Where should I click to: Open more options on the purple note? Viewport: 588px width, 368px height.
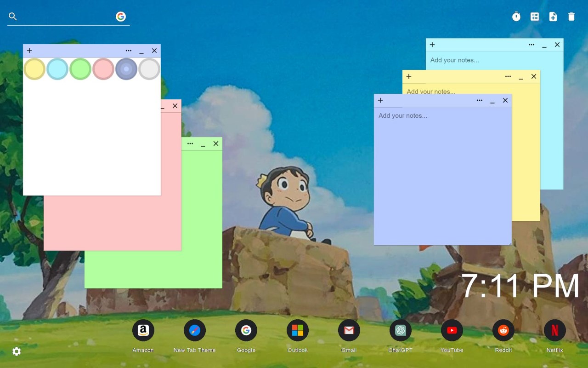480,100
